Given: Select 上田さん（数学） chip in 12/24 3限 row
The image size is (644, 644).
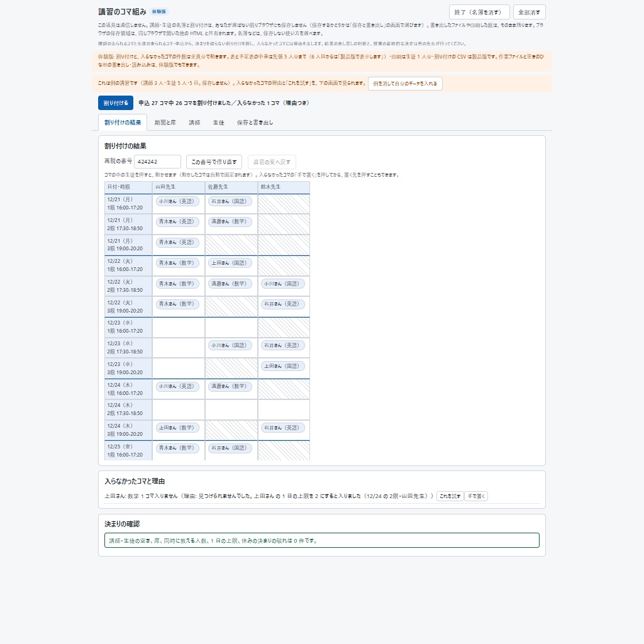Looking at the screenshot, I should click(x=177, y=428).
